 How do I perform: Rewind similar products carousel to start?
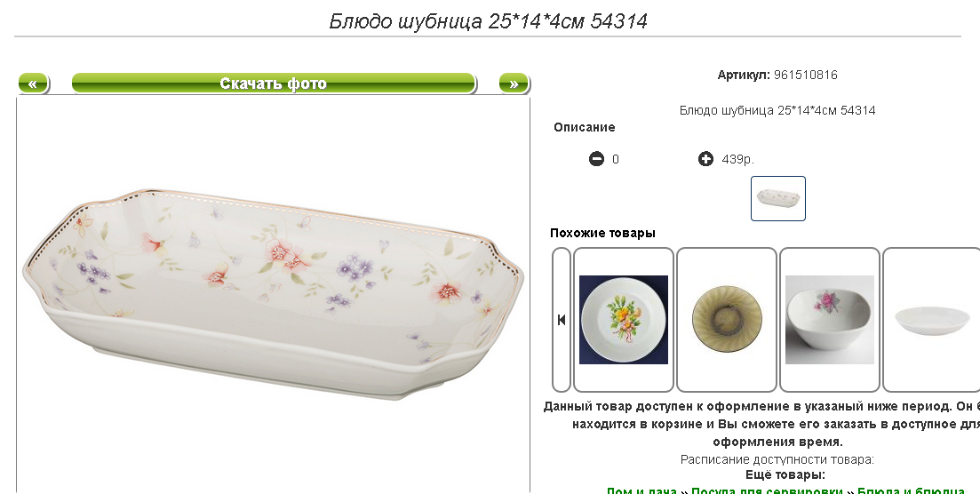tap(562, 320)
